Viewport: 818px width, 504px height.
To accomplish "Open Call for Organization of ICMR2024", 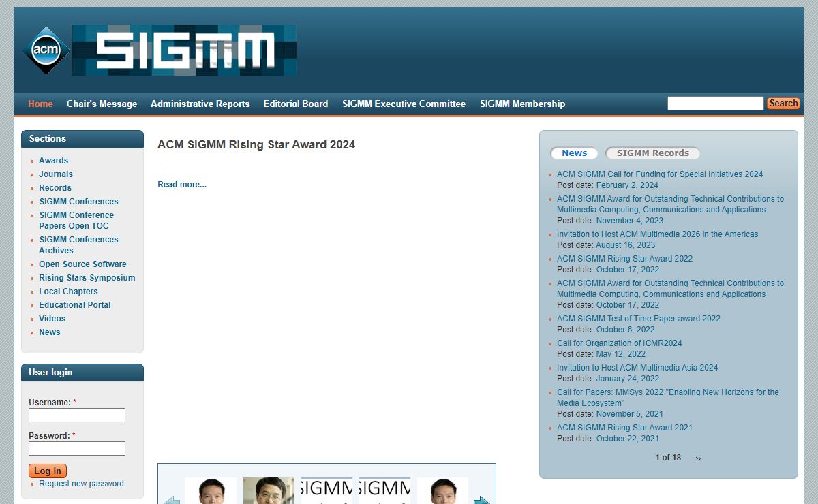I will [620, 343].
